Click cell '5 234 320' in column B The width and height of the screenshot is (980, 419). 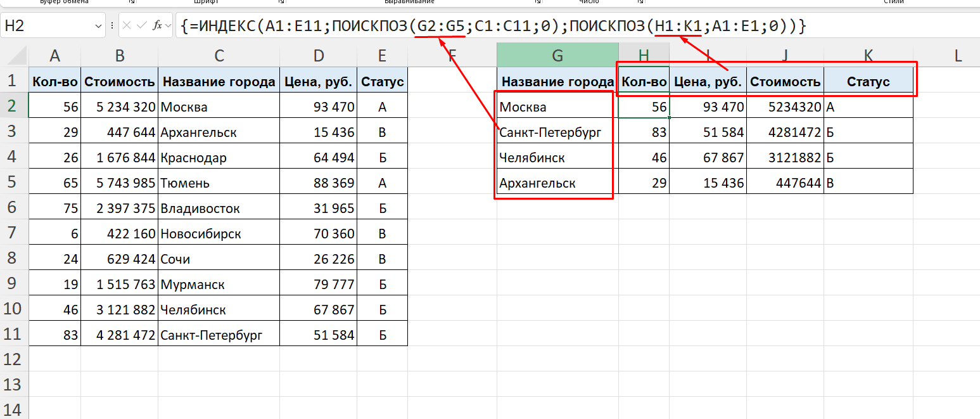tap(120, 106)
